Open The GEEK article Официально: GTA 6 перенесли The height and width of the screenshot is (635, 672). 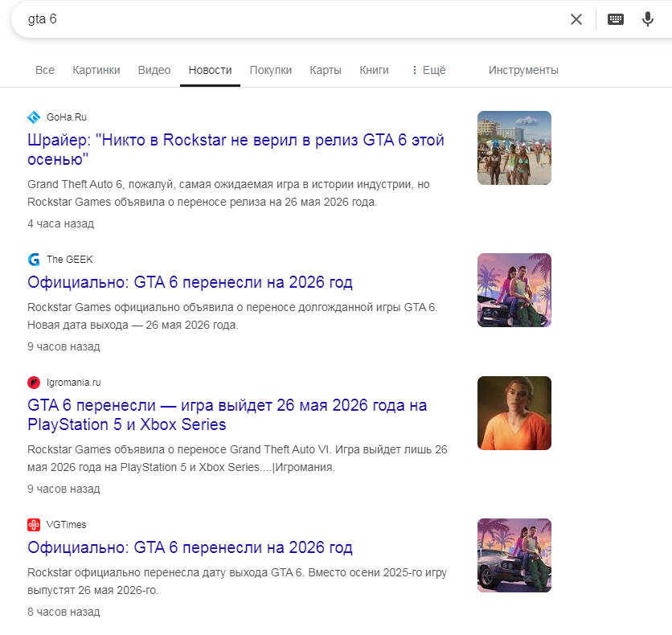(x=190, y=282)
